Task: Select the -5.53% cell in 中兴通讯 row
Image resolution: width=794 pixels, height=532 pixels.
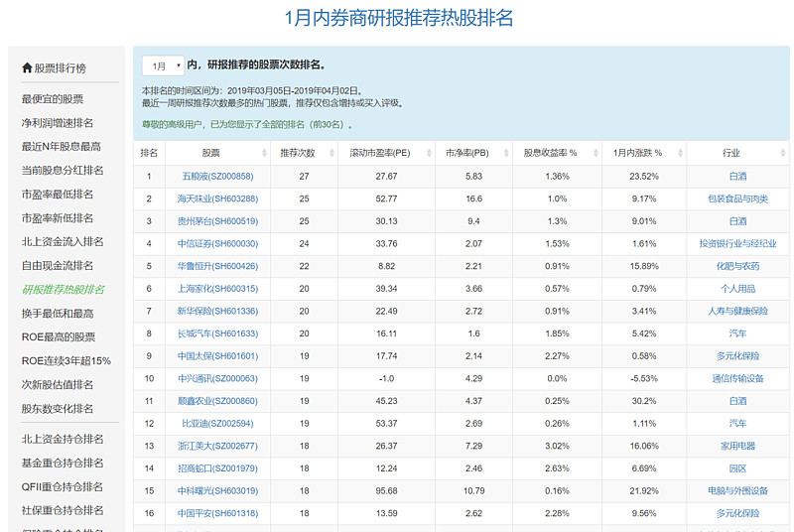Action: coord(644,378)
